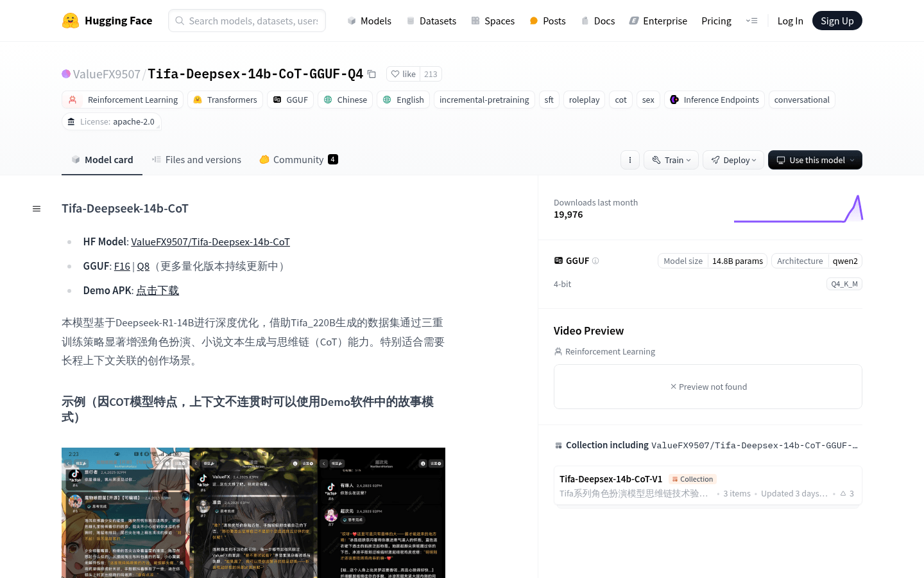The width and height of the screenshot is (924, 578).
Task: Switch to Files and versions tab
Action: tap(196, 160)
